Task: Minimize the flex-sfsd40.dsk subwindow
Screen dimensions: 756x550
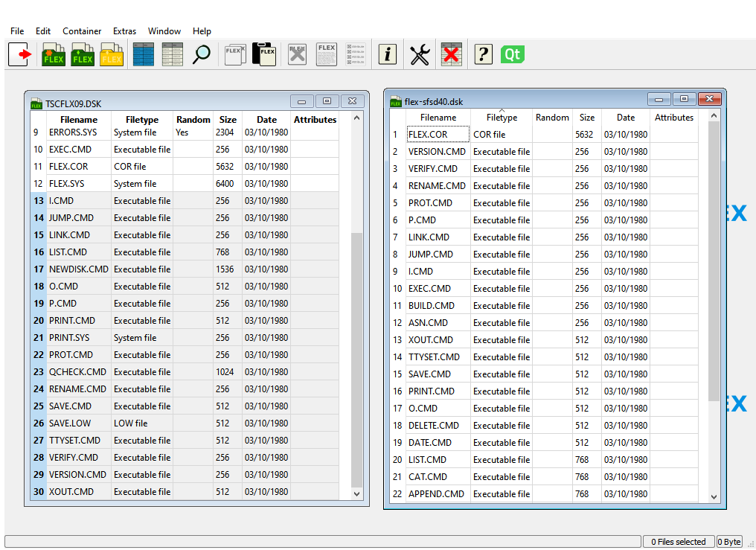Action: coord(659,99)
